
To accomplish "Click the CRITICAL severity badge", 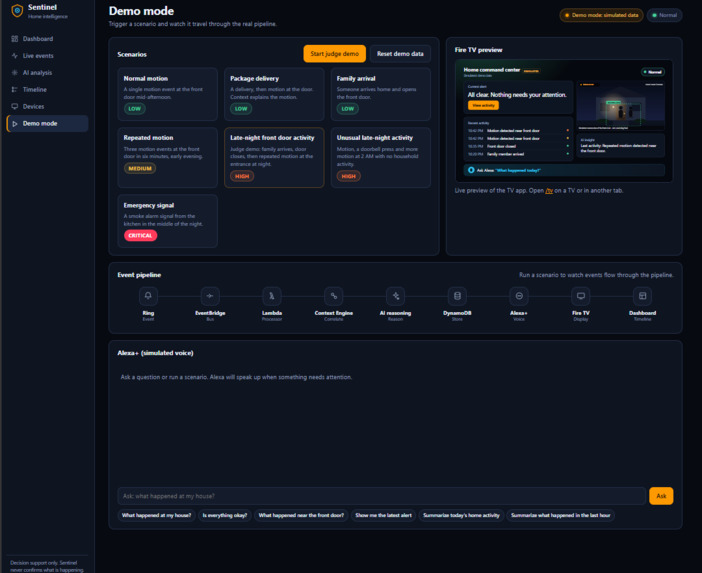I will coord(141,235).
